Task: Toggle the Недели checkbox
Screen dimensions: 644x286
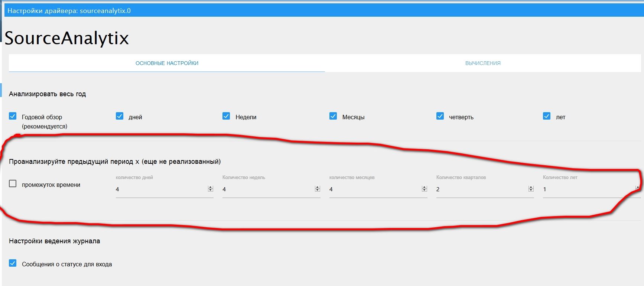Action: click(226, 116)
